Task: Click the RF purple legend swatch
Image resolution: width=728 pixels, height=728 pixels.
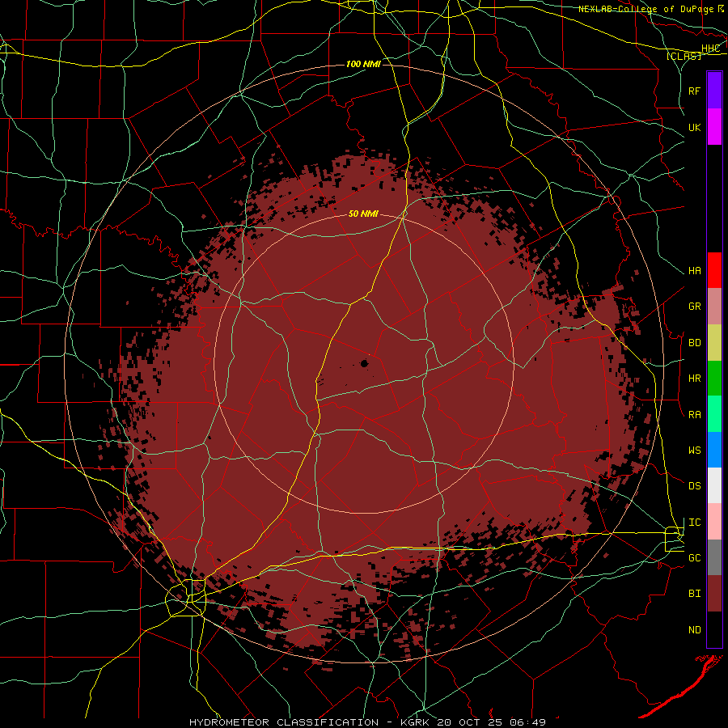Action: [714, 91]
